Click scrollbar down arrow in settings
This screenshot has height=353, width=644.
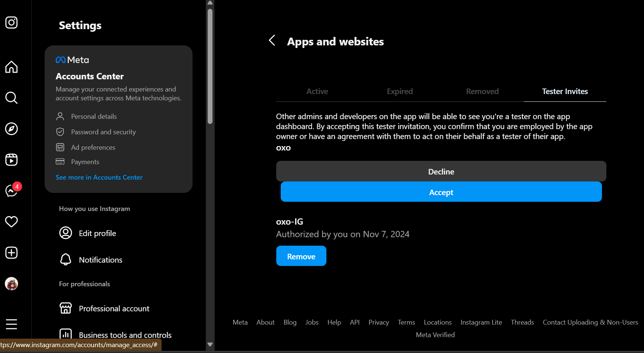tap(210, 345)
